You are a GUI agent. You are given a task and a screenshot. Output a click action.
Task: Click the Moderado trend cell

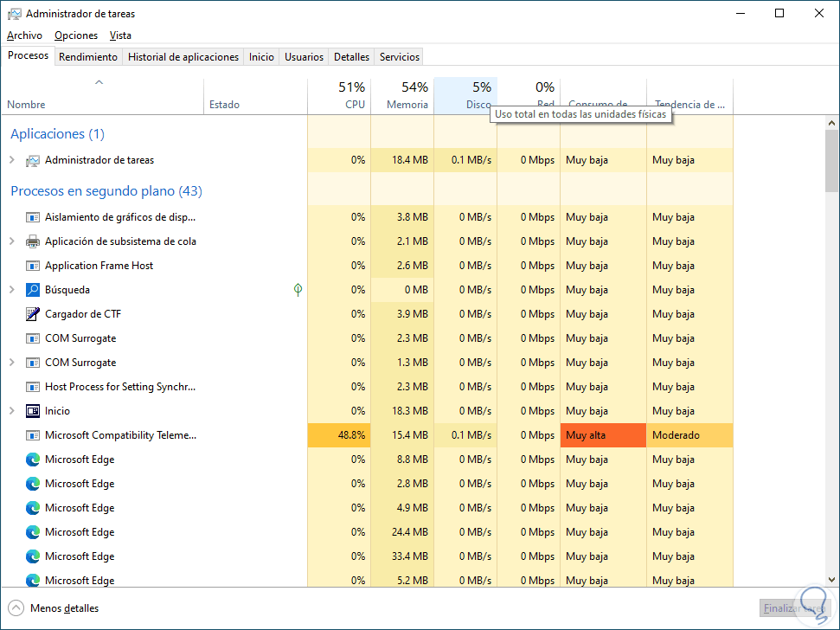coord(689,435)
